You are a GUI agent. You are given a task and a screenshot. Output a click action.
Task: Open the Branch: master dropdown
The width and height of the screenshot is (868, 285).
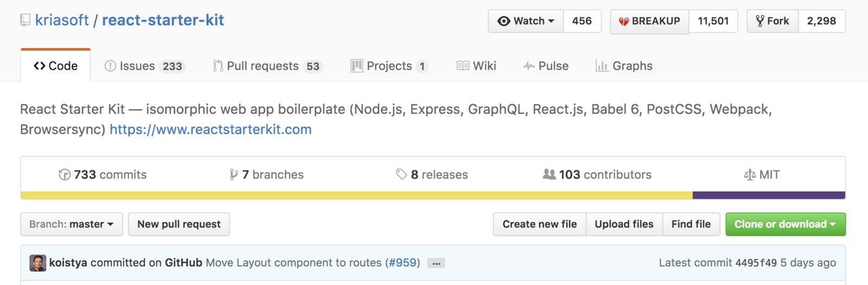72,224
